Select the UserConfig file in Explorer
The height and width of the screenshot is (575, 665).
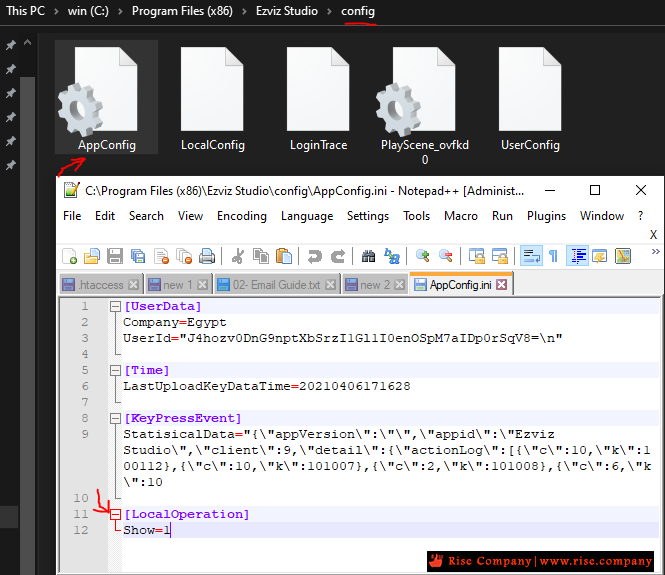[530, 98]
